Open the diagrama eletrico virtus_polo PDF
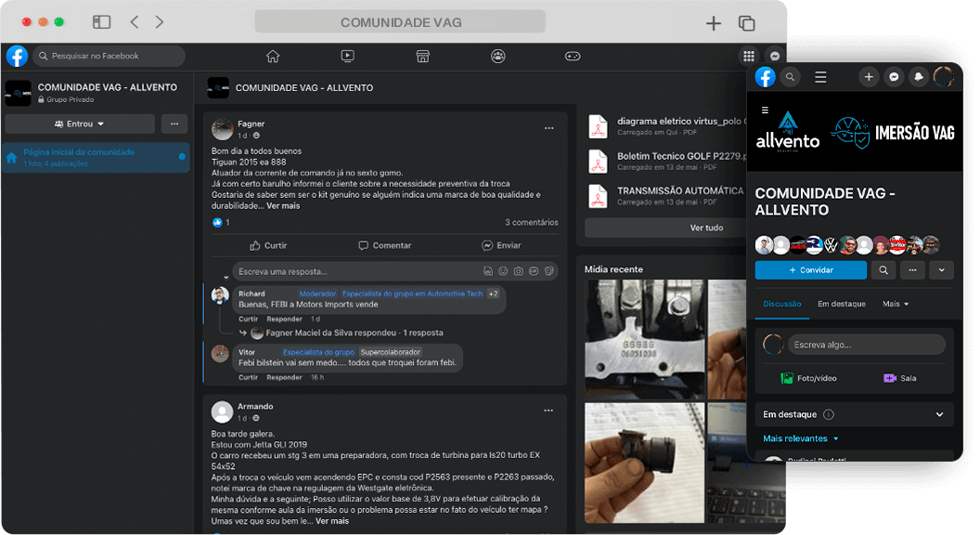 (666, 126)
